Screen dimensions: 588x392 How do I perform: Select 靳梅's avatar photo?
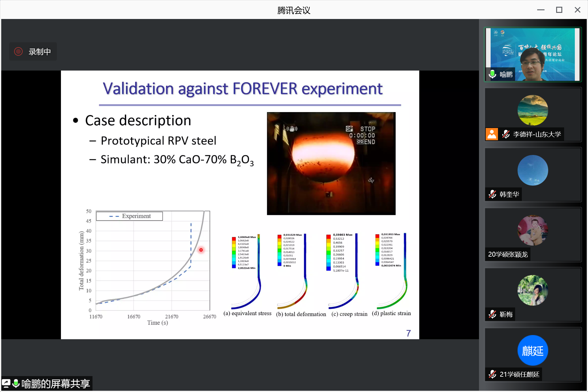pos(533,290)
